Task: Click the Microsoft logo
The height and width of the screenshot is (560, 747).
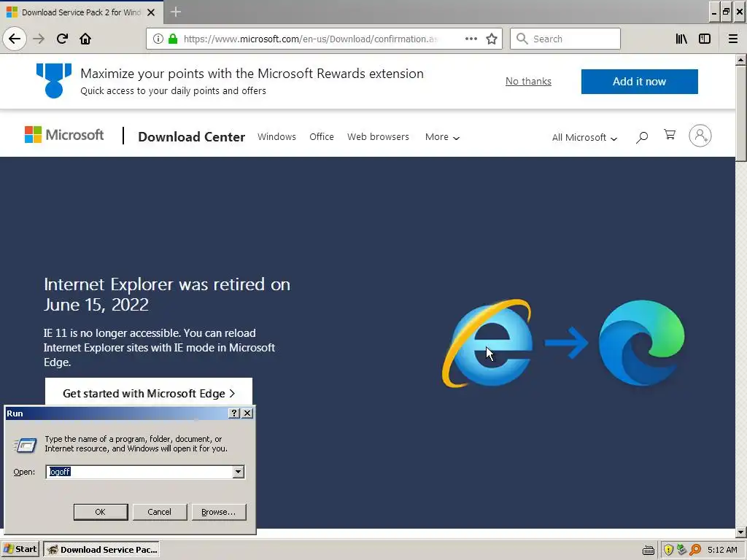Action: tap(64, 135)
